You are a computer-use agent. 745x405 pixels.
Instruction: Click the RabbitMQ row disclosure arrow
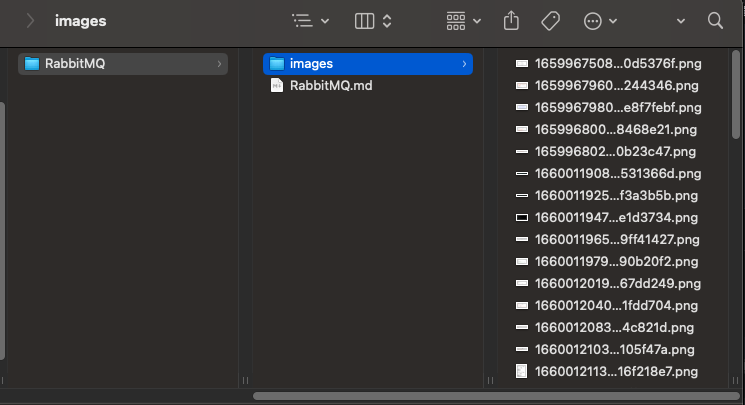pyautogui.click(x=219, y=64)
